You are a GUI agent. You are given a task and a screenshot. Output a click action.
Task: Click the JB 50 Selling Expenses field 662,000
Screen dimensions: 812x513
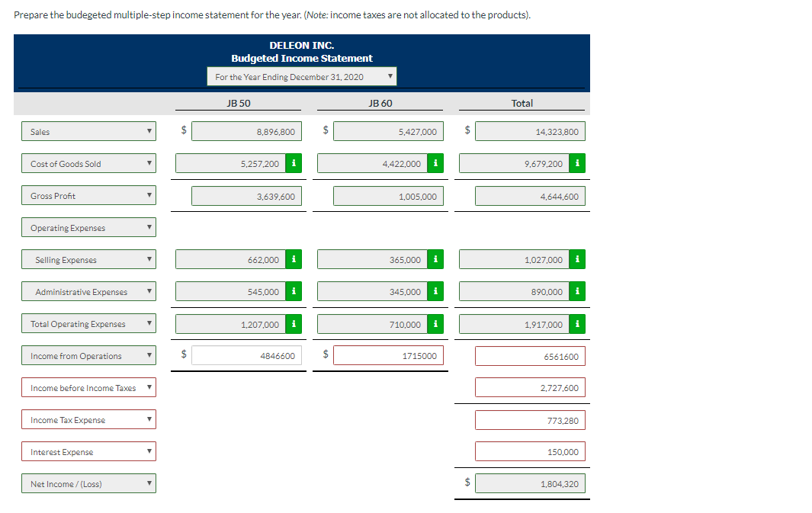tap(230, 259)
